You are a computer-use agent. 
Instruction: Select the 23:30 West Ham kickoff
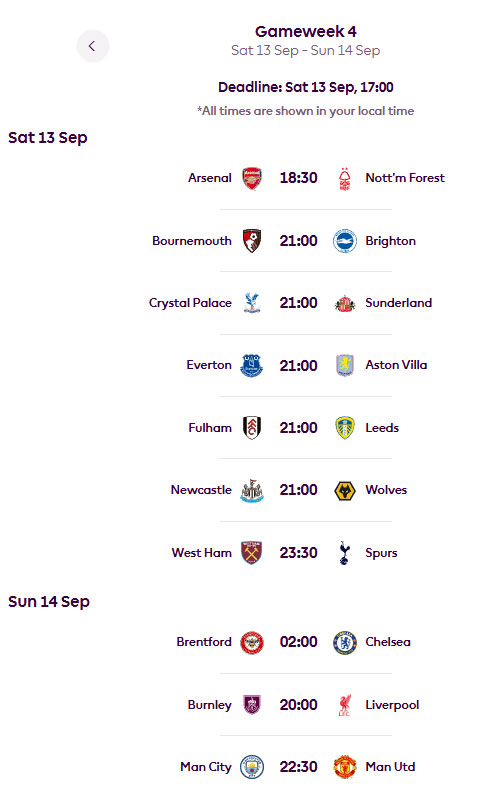point(298,553)
